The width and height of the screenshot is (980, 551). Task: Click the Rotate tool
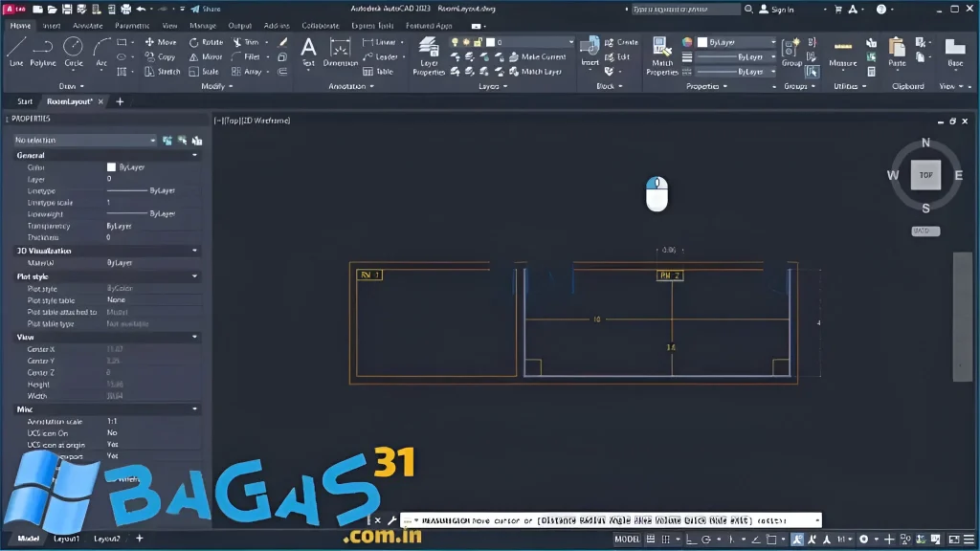click(x=206, y=42)
